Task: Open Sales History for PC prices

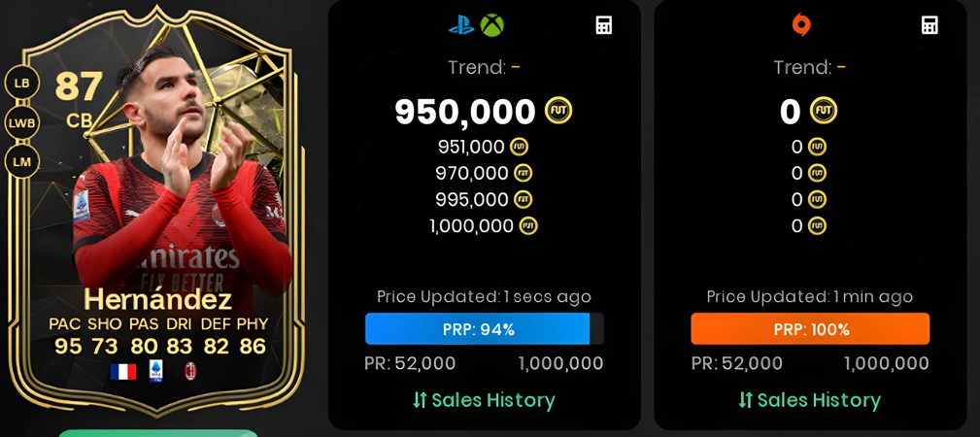Action: point(809,400)
